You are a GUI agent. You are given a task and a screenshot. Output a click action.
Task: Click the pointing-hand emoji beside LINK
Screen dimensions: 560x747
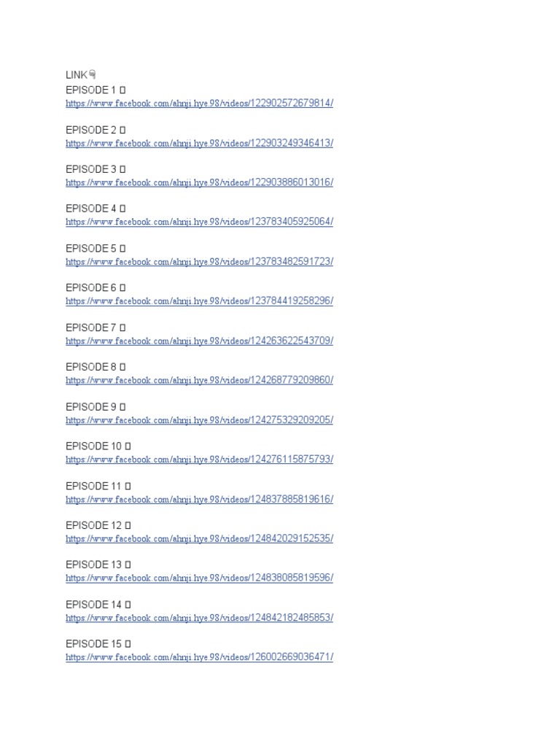[93, 74]
